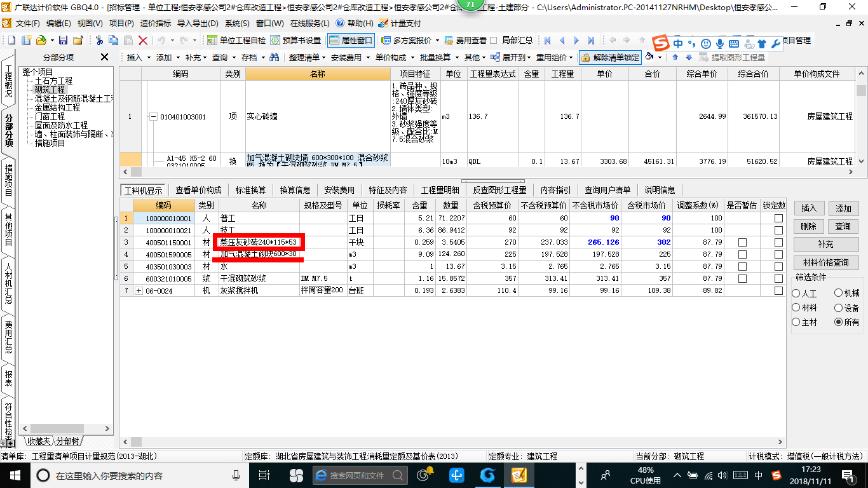The height and width of the screenshot is (488, 868).
Task: Close the 分部分项 tree panel
Action: tap(105, 57)
